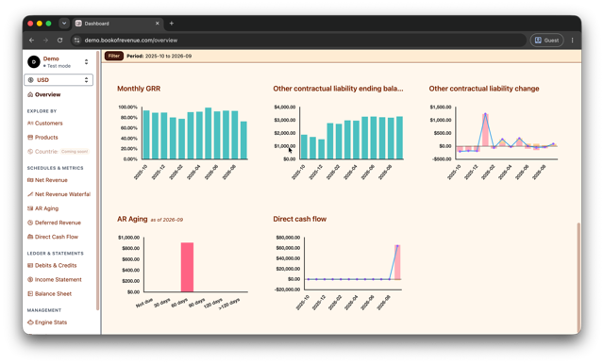Click the AR Aging icon
604x364 pixels.
click(x=30, y=208)
